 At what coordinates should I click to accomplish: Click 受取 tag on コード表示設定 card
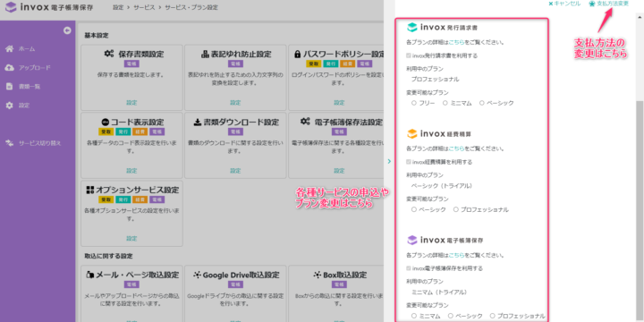click(x=106, y=131)
